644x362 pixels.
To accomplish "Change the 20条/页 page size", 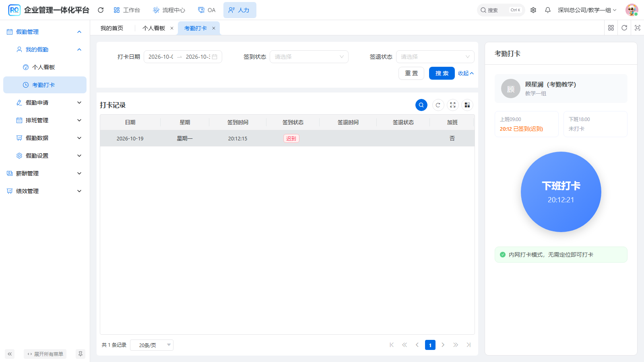I will pos(152,345).
